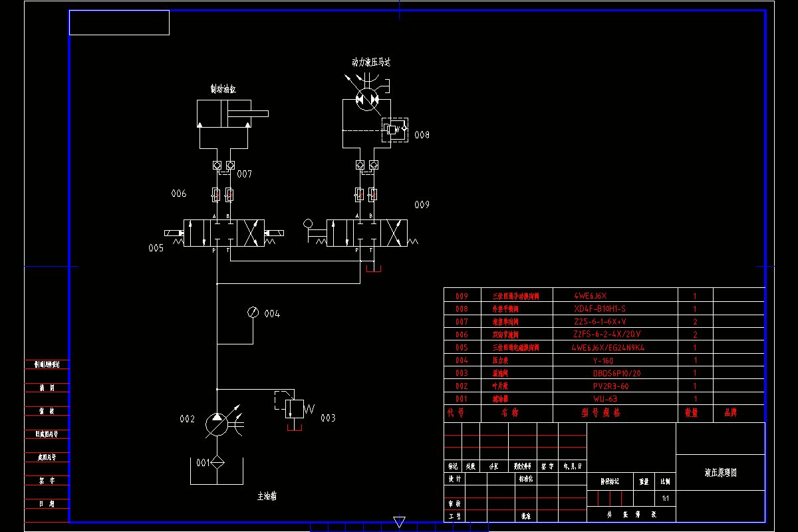Click the callout number 008 in the schematic

422,135
